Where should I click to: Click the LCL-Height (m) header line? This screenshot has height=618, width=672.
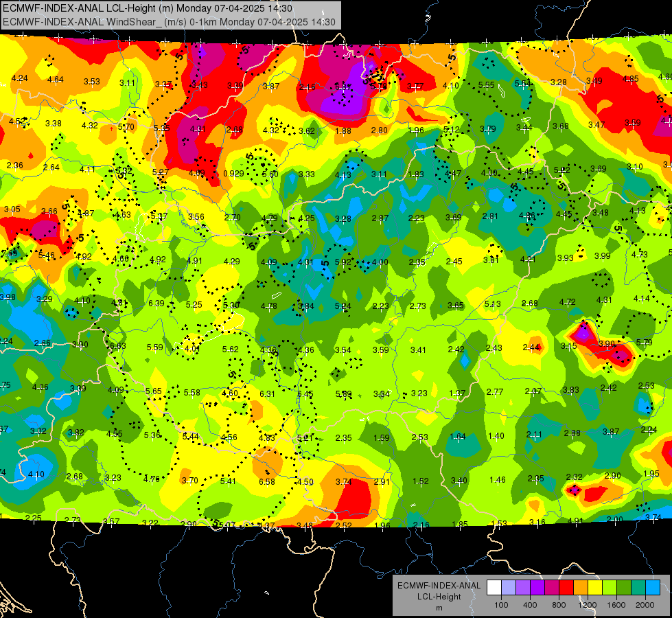click(148, 8)
